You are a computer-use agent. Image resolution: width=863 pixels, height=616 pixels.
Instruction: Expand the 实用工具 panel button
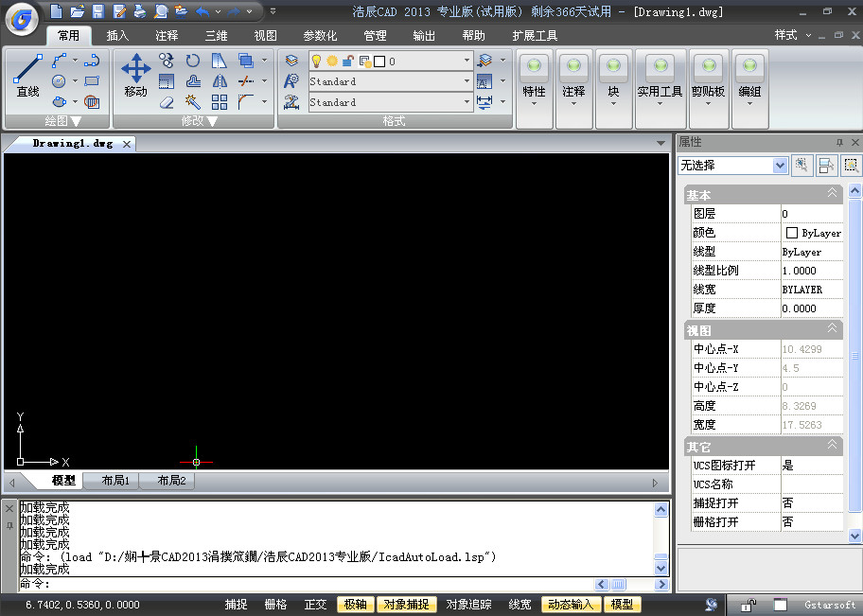click(x=660, y=88)
